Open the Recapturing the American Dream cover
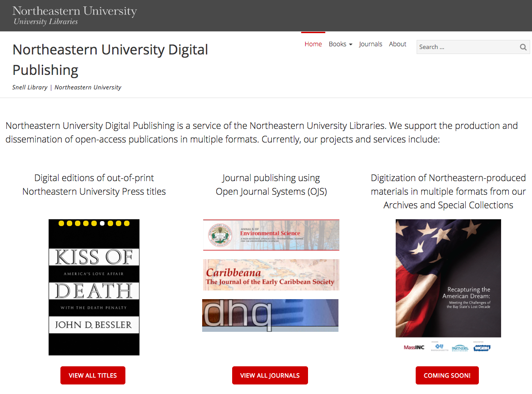532x394 pixels. [x=448, y=278]
